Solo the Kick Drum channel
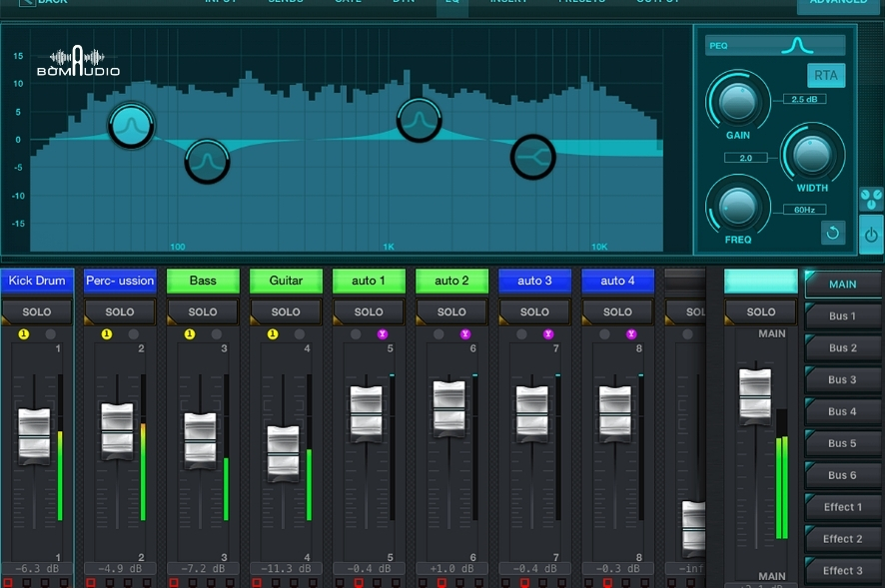 pyautogui.click(x=37, y=312)
